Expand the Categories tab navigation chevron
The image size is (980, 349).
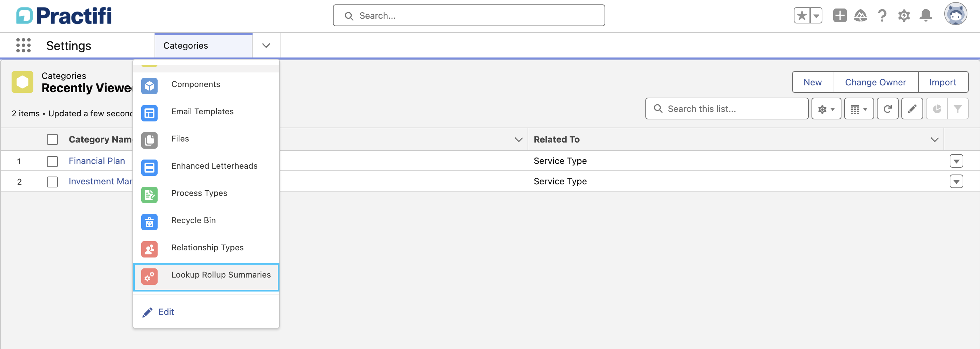(266, 46)
